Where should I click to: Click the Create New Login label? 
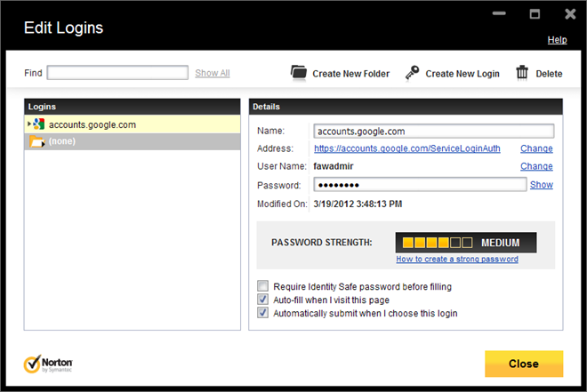coord(462,74)
